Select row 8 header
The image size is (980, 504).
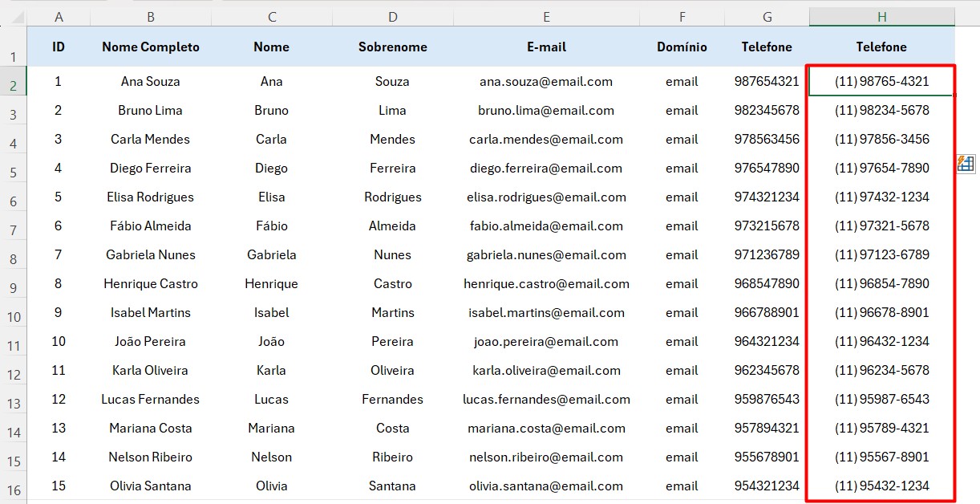13,254
